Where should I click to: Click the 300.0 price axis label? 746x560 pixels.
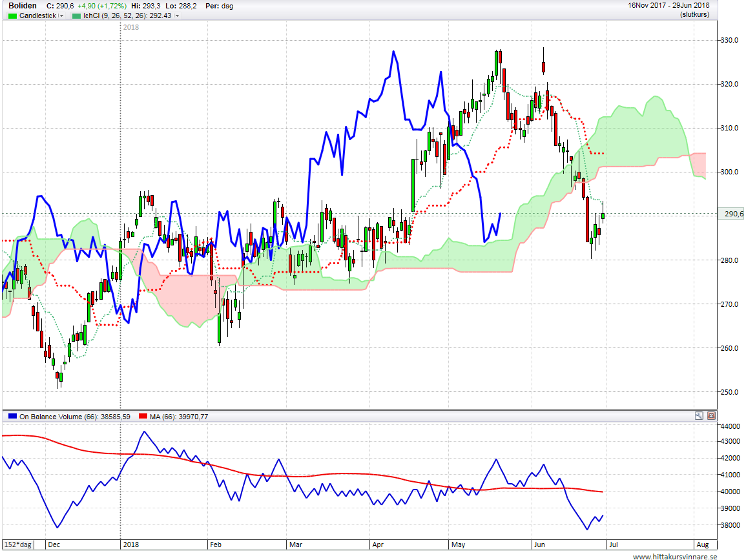tap(729, 172)
